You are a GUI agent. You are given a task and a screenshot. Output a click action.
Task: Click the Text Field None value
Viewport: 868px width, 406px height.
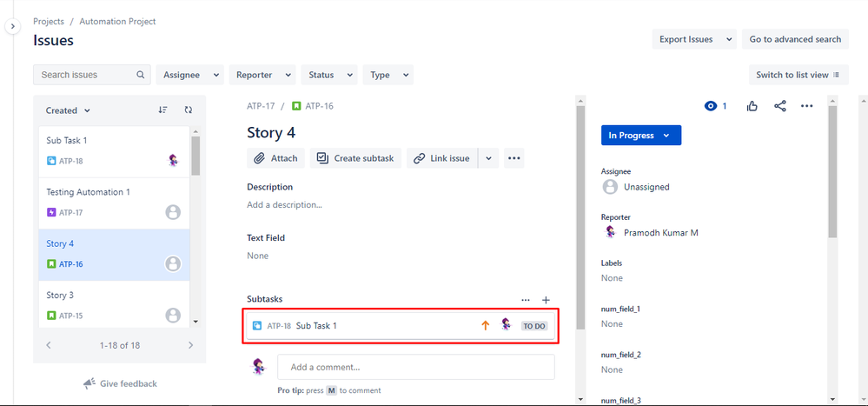tap(257, 256)
